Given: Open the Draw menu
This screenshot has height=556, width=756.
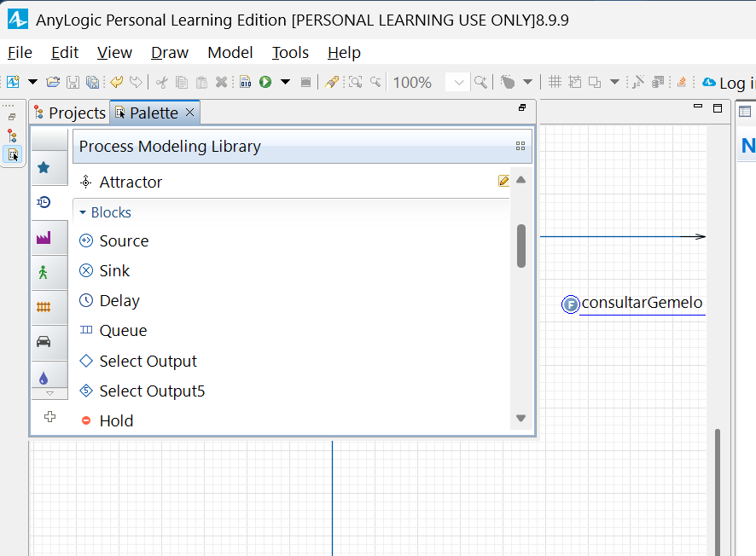Looking at the screenshot, I should (170, 53).
